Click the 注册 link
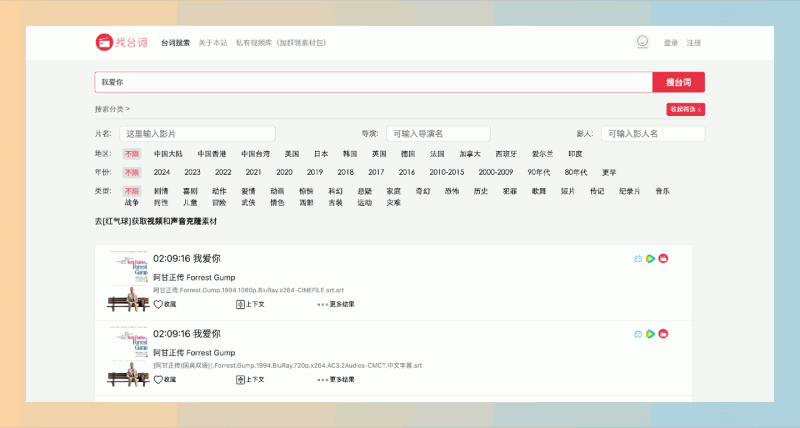The height and width of the screenshot is (428, 800). pos(694,43)
